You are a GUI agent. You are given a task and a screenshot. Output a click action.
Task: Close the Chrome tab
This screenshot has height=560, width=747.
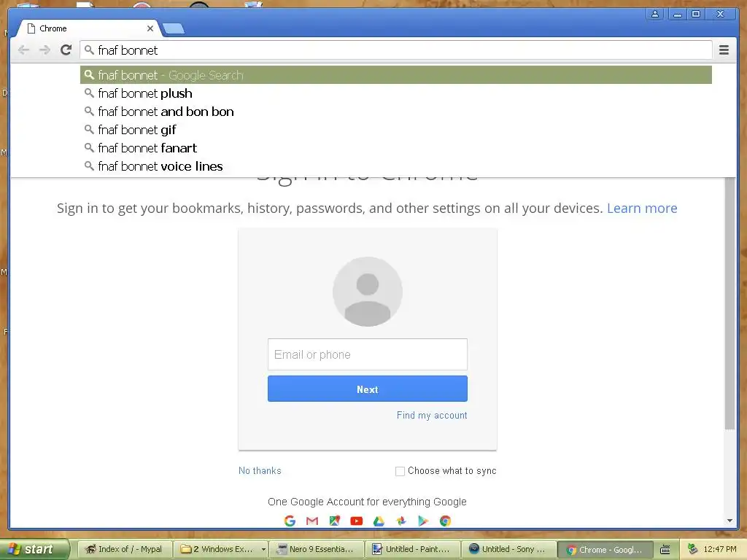tap(150, 28)
